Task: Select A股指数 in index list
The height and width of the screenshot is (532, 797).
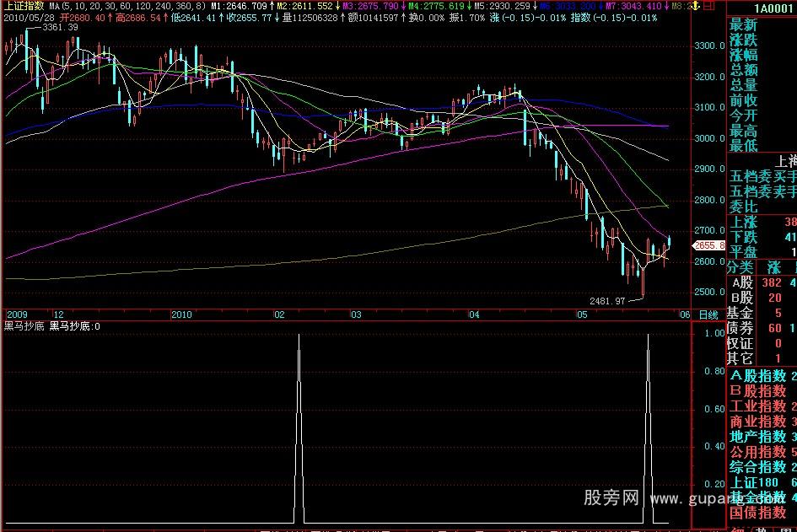Action: [757, 376]
